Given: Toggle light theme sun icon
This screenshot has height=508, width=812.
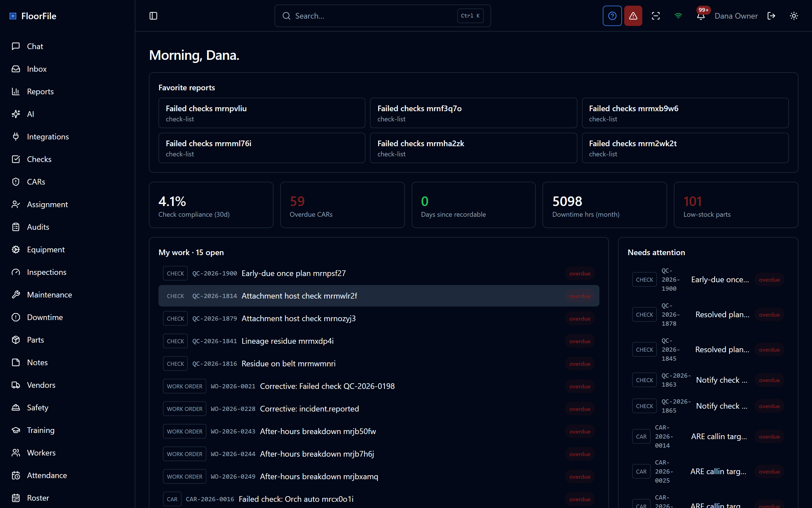Looking at the screenshot, I should pos(794,16).
